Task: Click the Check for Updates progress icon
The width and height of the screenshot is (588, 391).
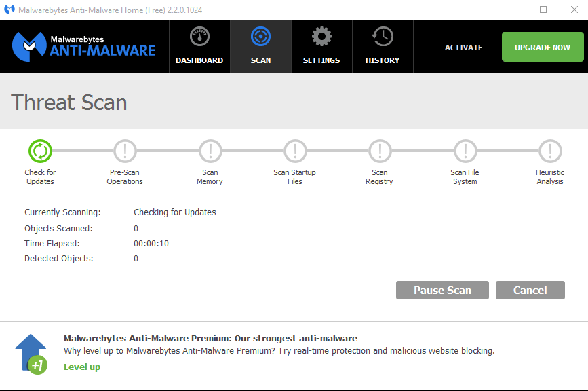Action: (x=40, y=151)
